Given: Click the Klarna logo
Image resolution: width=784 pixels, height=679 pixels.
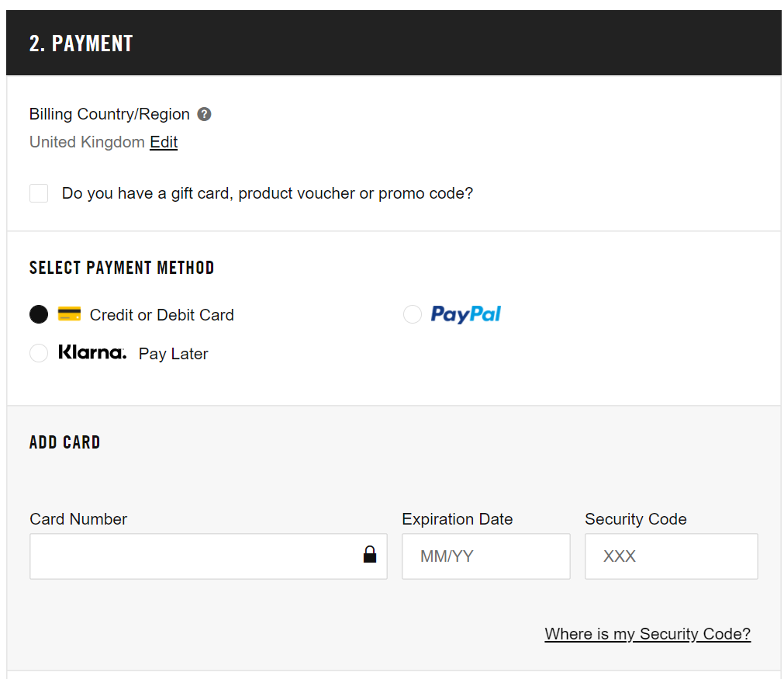Looking at the screenshot, I should coord(92,353).
